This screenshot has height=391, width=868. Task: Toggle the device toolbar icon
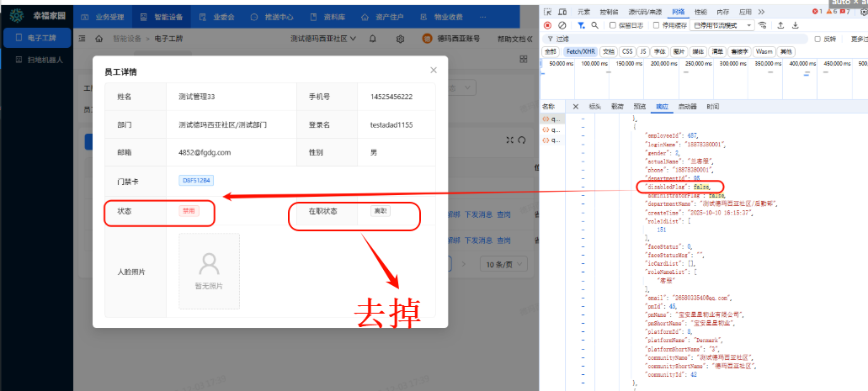coord(562,12)
